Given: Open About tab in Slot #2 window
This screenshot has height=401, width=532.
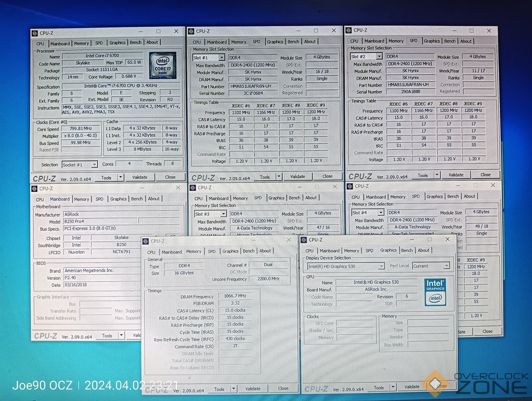Looking at the screenshot, I should [x=466, y=41].
